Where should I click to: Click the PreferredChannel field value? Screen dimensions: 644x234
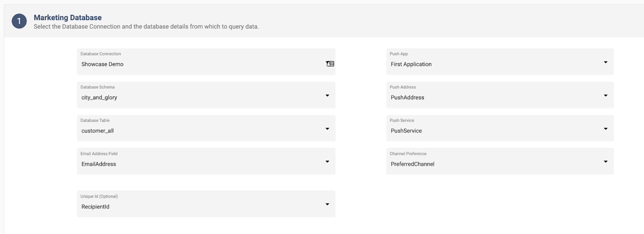click(413, 164)
